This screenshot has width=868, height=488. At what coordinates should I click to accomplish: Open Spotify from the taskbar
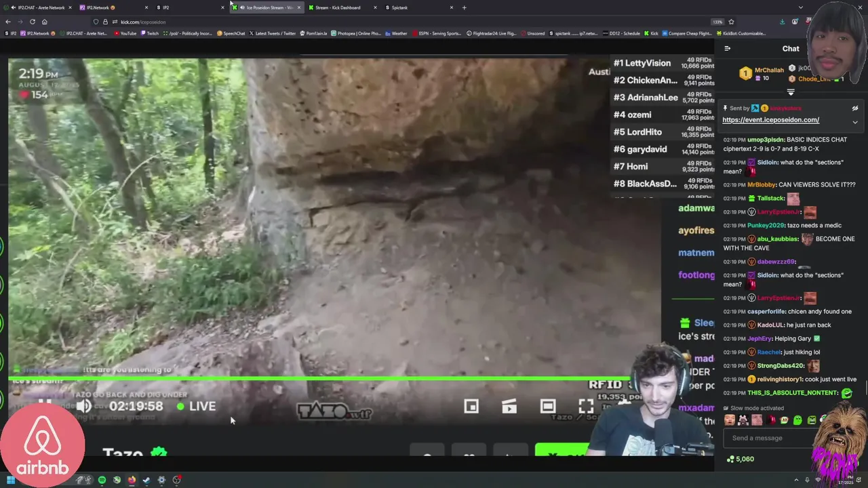(x=102, y=480)
